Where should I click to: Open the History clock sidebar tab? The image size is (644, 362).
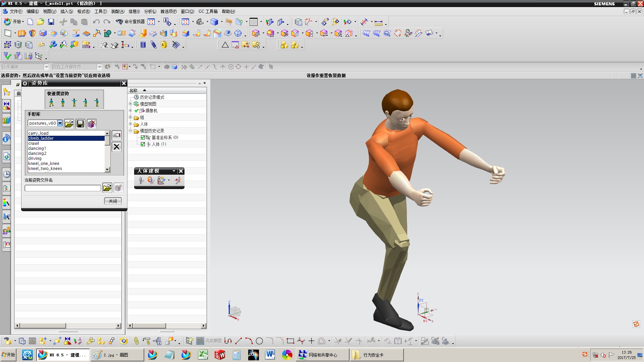click(x=7, y=174)
